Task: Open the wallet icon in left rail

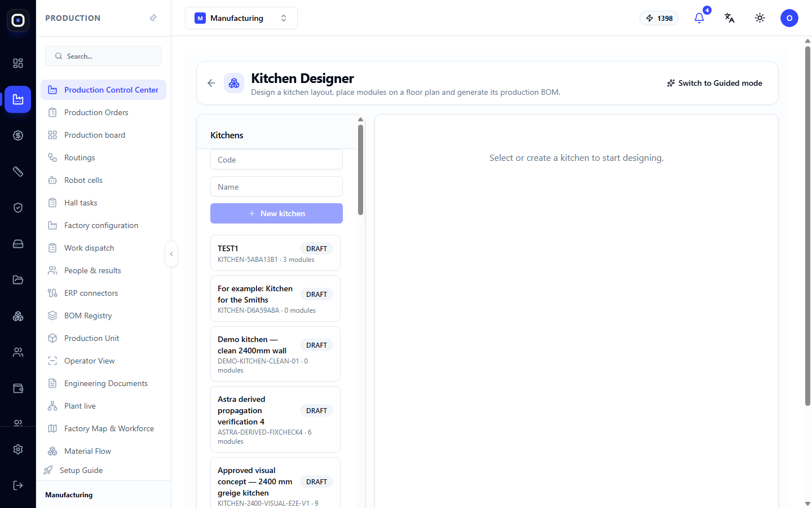Action: [18, 388]
